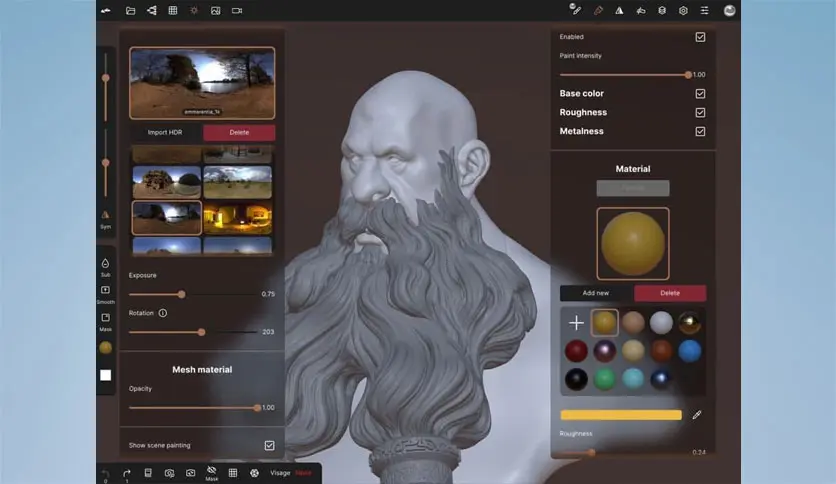Toggle the Roughness checkbox
Image resolution: width=836 pixels, height=484 pixels.
(700, 112)
